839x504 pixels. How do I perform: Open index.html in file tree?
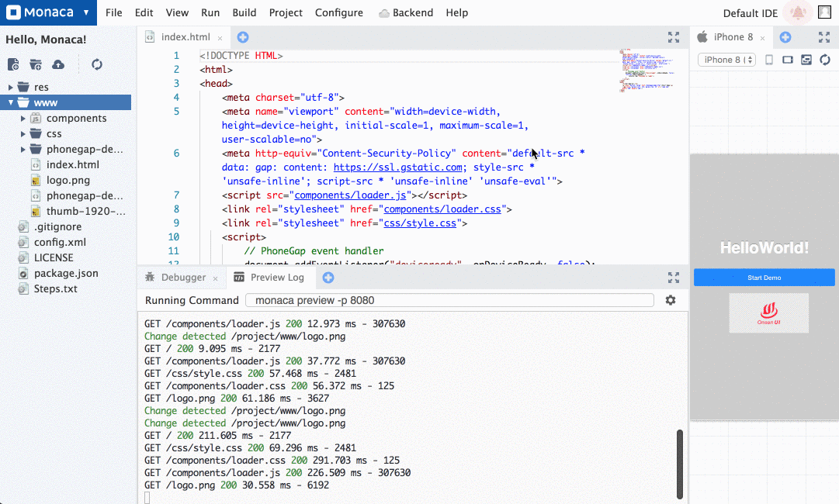pos(73,164)
